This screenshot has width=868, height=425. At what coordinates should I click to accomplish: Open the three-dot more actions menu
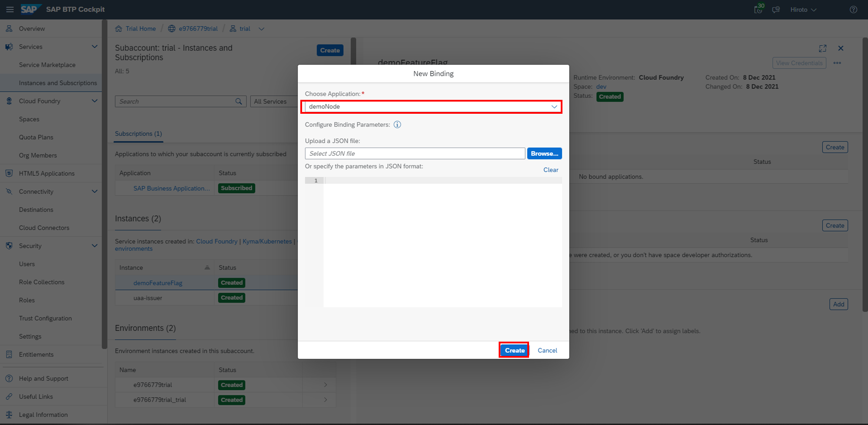(x=837, y=63)
